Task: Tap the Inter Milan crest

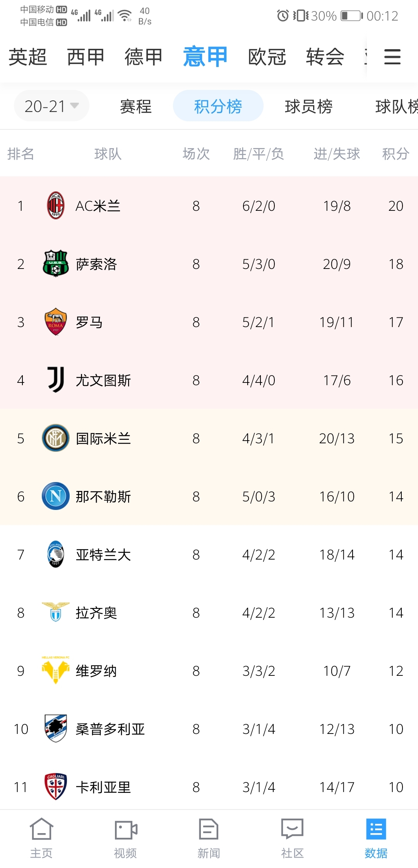Action: [56, 438]
